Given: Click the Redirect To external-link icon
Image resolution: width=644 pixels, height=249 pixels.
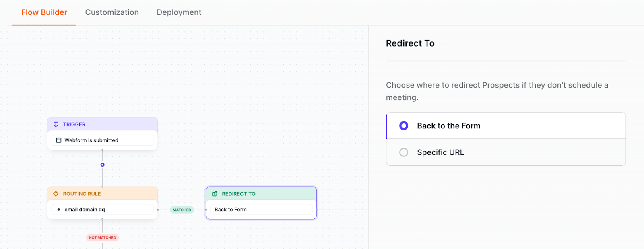Looking at the screenshot, I should (x=215, y=194).
